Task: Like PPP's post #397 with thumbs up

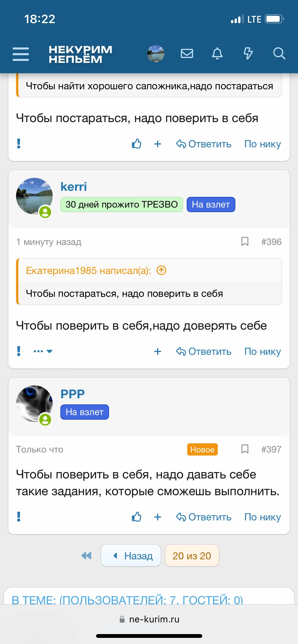Action: tap(137, 517)
